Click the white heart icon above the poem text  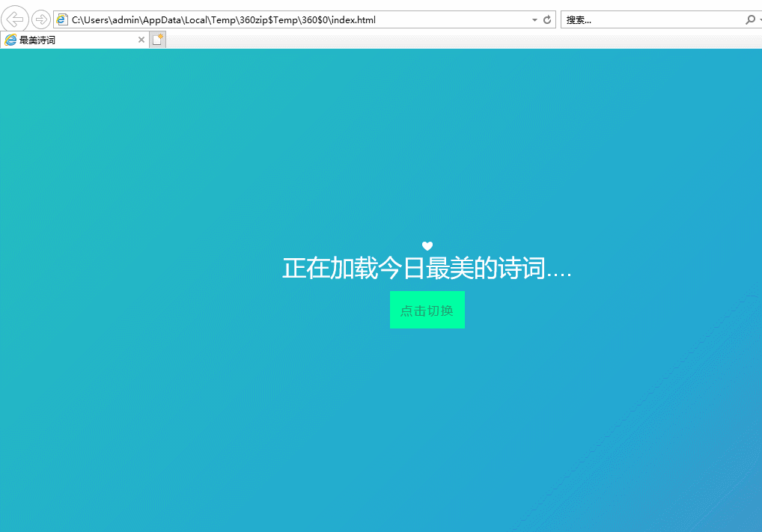point(427,246)
